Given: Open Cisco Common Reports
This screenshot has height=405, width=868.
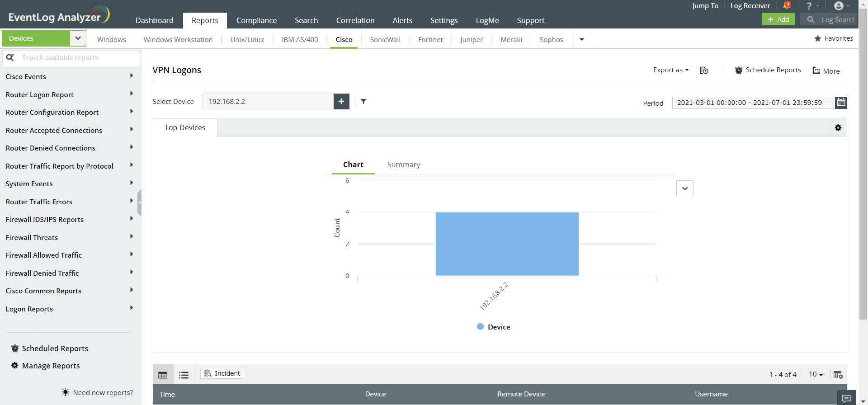Looking at the screenshot, I should tap(43, 291).
